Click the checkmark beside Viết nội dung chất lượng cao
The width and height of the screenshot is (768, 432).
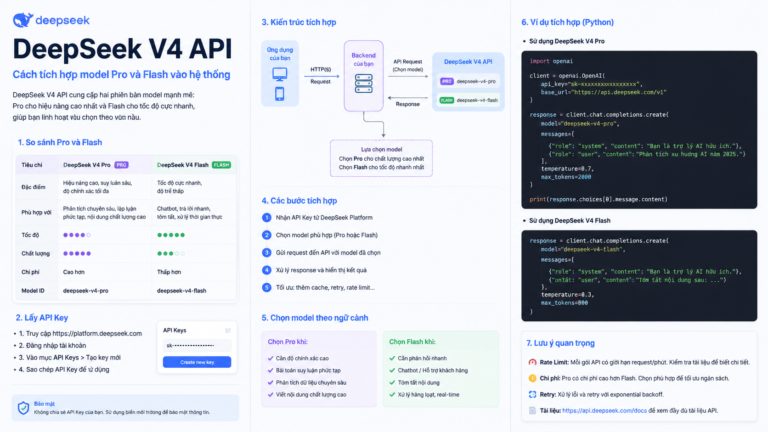coord(270,394)
